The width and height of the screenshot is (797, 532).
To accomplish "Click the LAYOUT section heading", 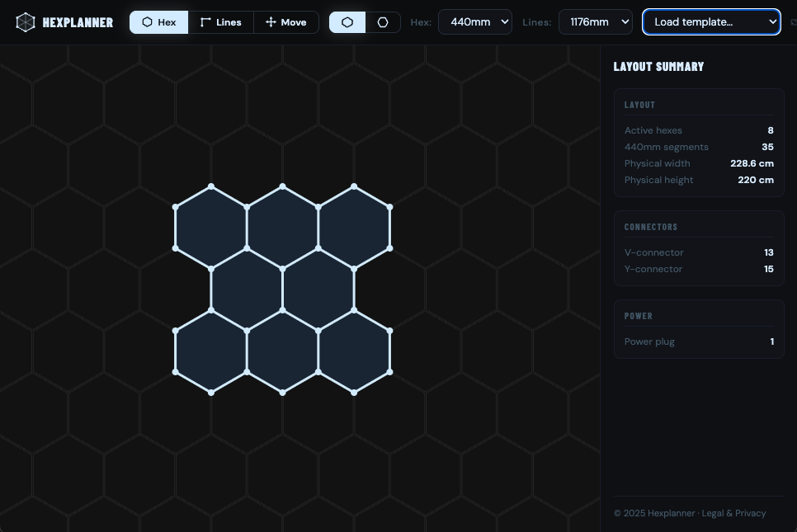I will pos(639,106).
